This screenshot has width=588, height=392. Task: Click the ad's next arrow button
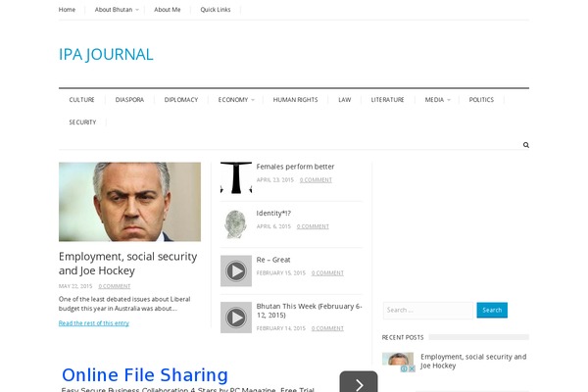359,382
